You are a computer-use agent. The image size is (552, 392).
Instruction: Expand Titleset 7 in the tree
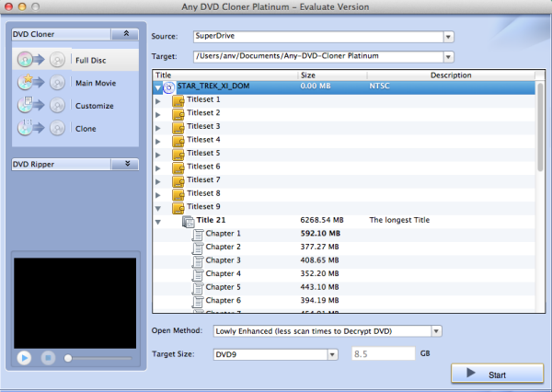[158, 181]
